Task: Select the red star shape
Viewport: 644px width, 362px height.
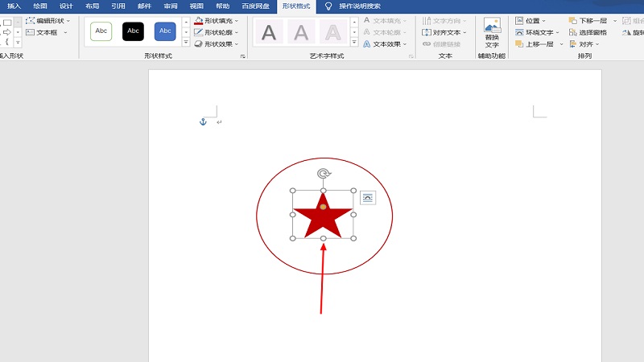Action: [x=323, y=219]
